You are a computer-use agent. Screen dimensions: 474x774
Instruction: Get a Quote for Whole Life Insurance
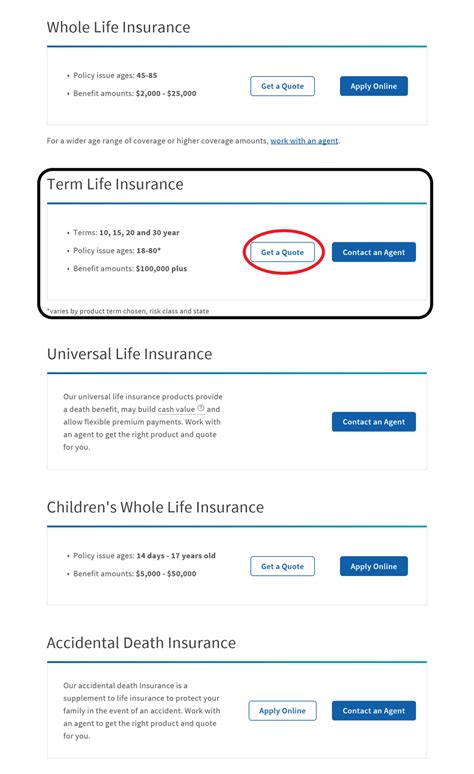pyautogui.click(x=282, y=86)
